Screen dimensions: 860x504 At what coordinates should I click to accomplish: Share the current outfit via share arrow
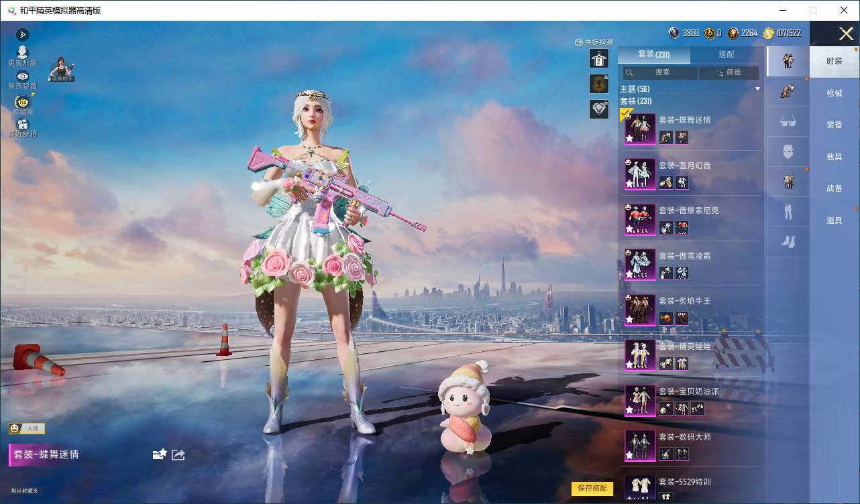178,454
